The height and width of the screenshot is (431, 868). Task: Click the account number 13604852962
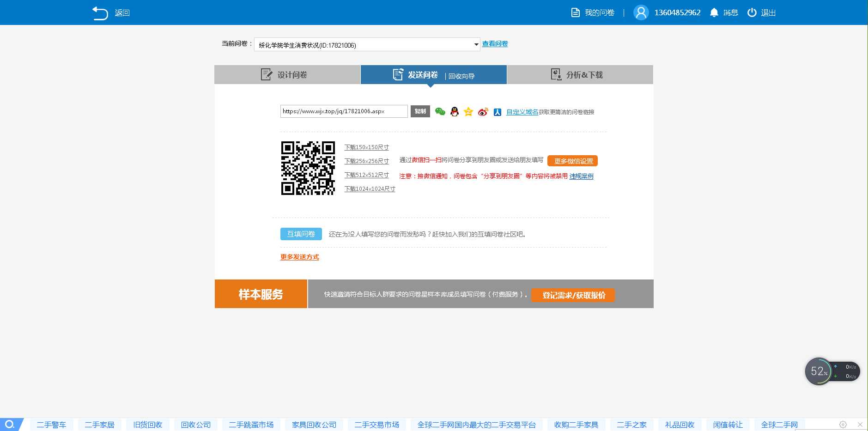point(677,12)
